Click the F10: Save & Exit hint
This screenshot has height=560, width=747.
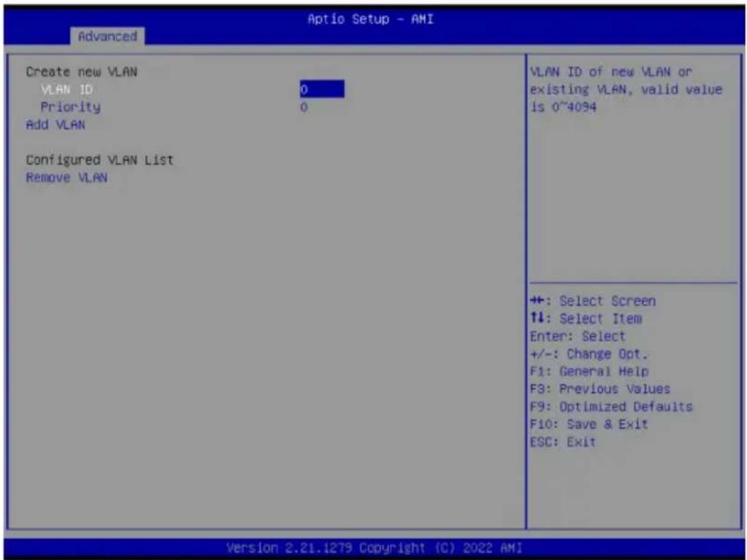click(589, 424)
